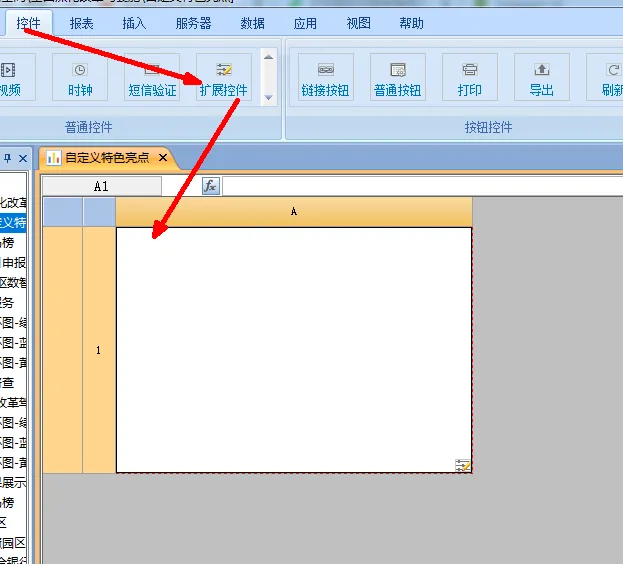
Task: Select the 时钟 clock control
Action: [80, 78]
